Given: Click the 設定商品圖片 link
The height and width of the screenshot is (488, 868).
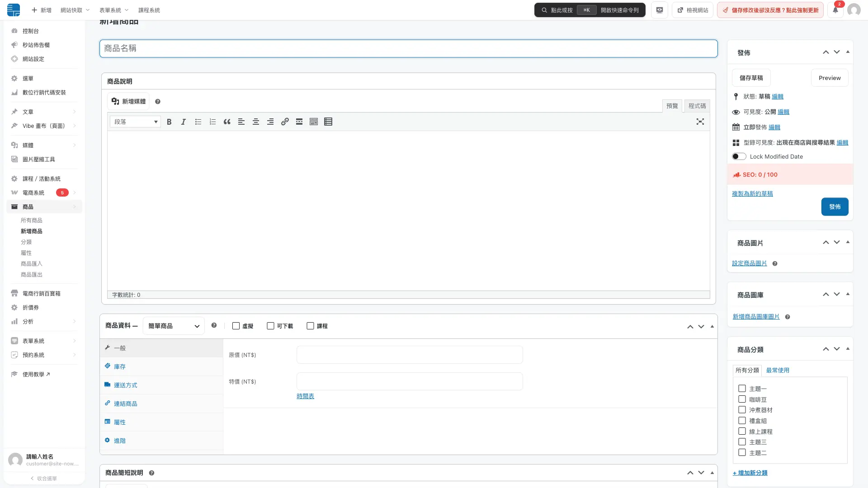Looking at the screenshot, I should 749,263.
